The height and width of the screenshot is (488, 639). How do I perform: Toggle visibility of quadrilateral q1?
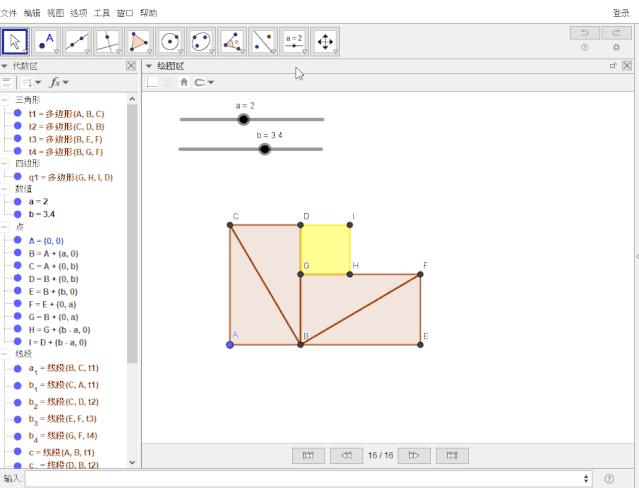pos(18,177)
